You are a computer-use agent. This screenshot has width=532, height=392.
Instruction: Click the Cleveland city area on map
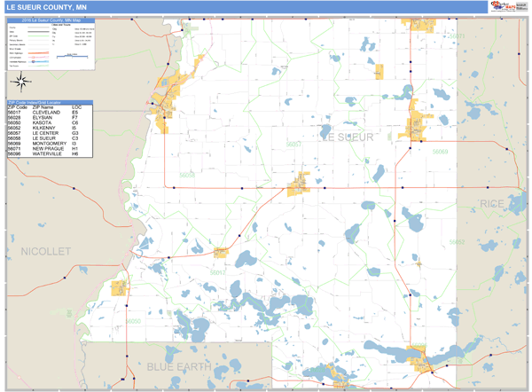tap(221, 253)
